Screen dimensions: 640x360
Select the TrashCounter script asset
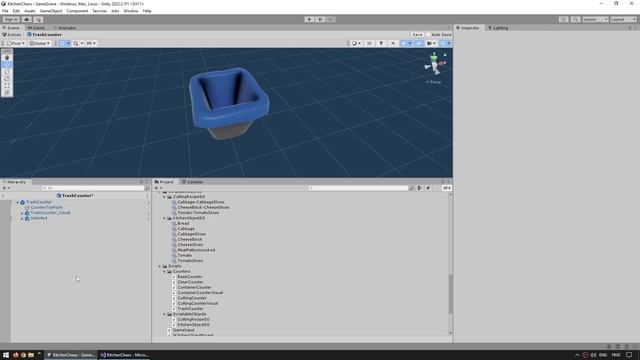point(190,309)
